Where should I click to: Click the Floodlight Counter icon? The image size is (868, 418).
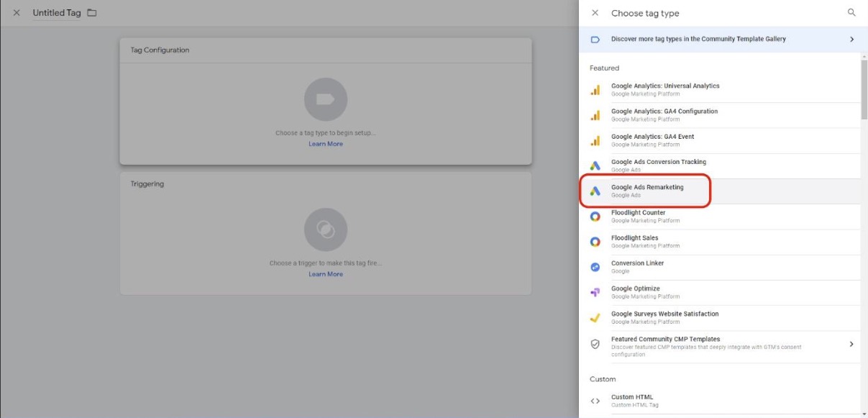pos(595,217)
